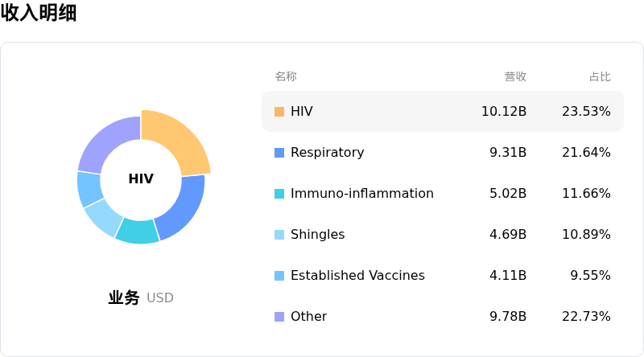Select the Other row label
The width and height of the screenshot is (644, 357).
point(308,317)
